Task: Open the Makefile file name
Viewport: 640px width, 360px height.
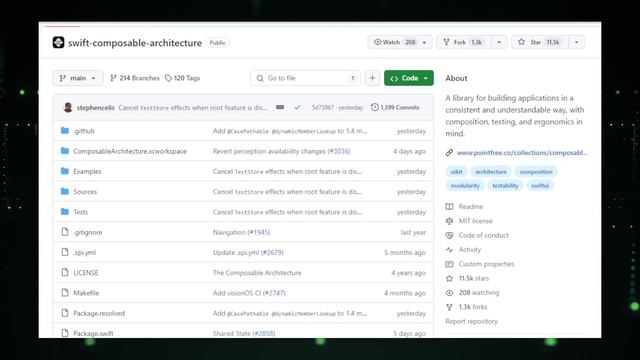Action: click(x=86, y=293)
